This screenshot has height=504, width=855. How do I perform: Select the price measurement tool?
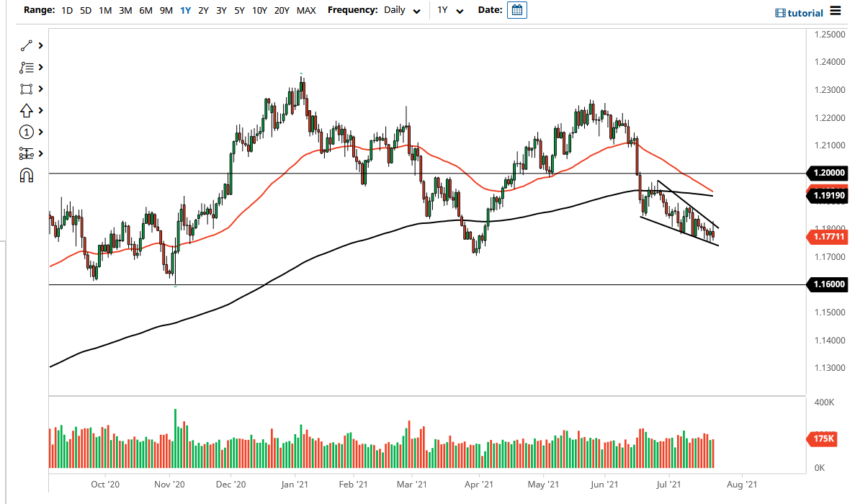click(27, 153)
